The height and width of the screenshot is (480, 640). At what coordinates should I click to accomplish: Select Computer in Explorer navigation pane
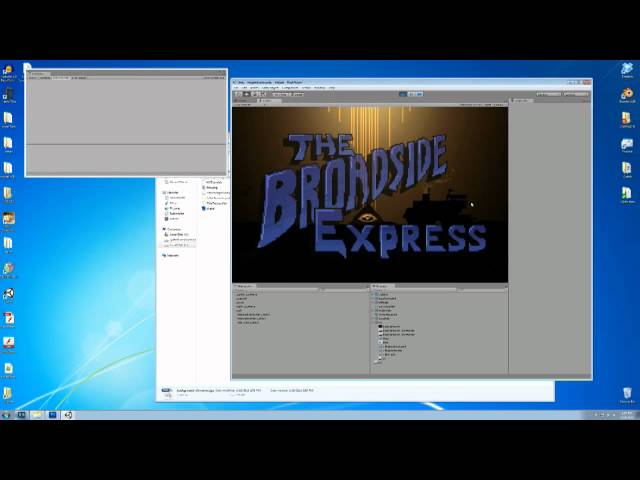171,229
